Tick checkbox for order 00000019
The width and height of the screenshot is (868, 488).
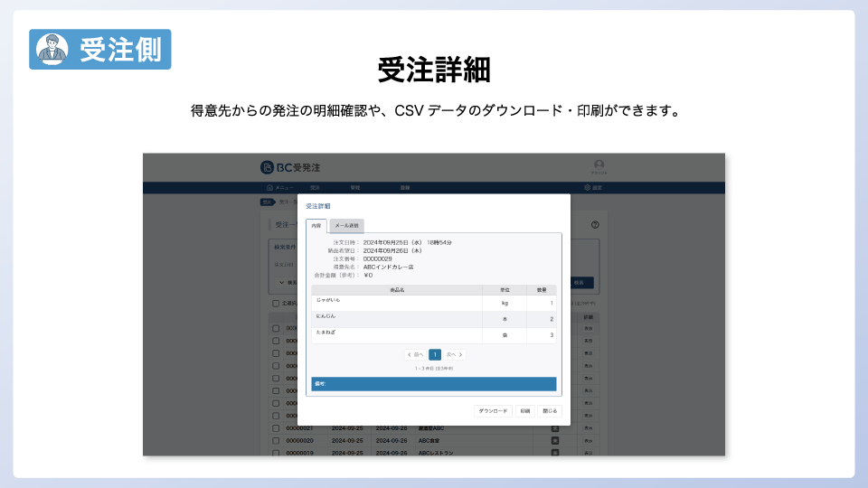click(x=276, y=453)
